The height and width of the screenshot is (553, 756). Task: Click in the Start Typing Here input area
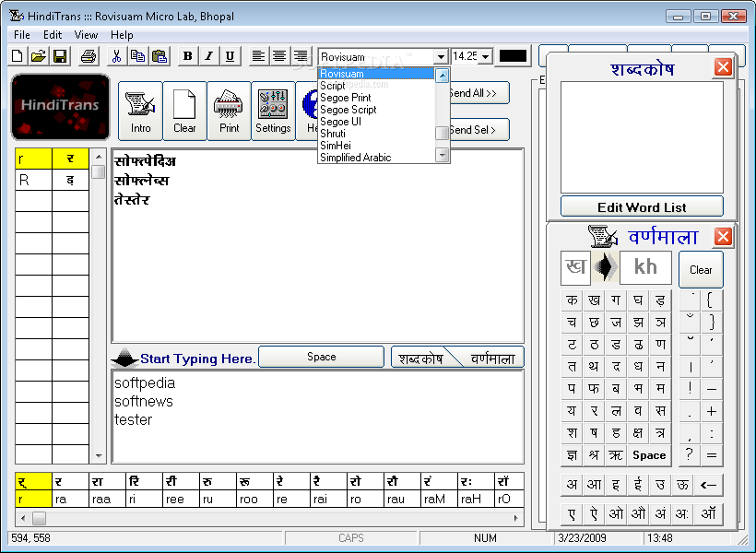(317, 417)
